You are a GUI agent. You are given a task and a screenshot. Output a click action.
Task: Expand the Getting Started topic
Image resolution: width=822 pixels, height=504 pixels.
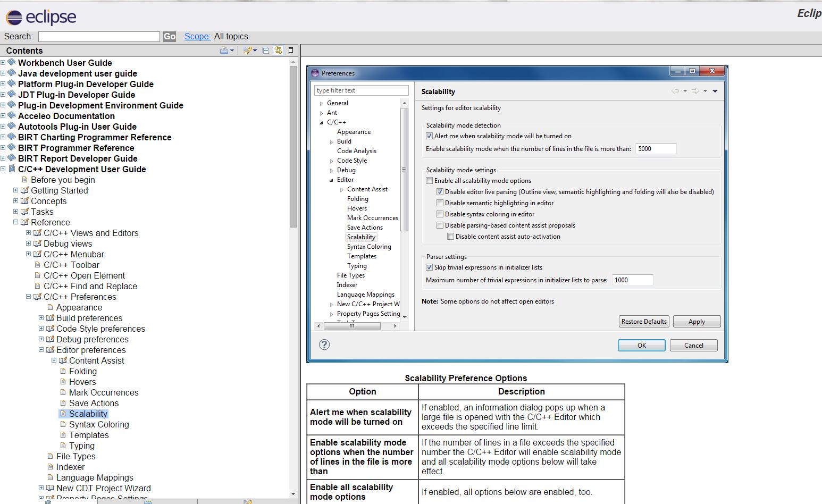tap(16, 190)
